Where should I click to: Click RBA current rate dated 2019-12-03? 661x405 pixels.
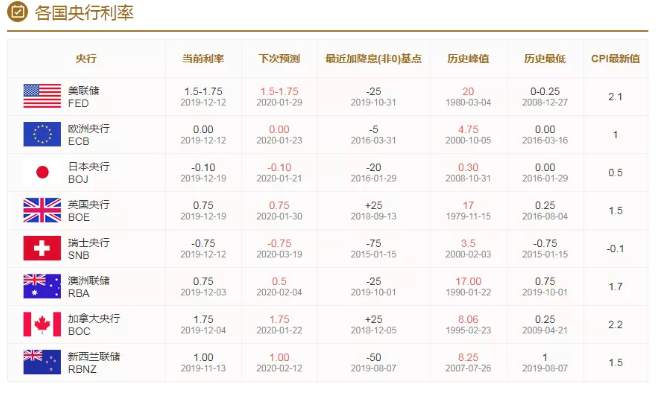point(203,286)
